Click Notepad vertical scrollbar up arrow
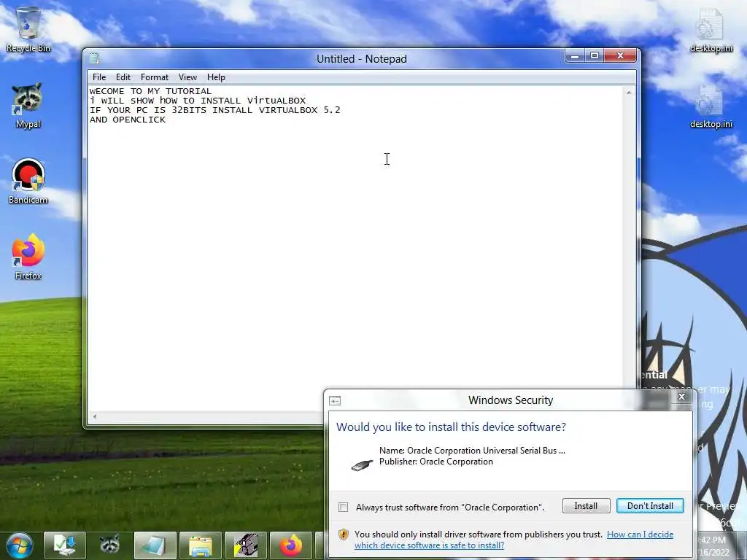Image resolution: width=747 pixels, height=560 pixels. point(629,93)
